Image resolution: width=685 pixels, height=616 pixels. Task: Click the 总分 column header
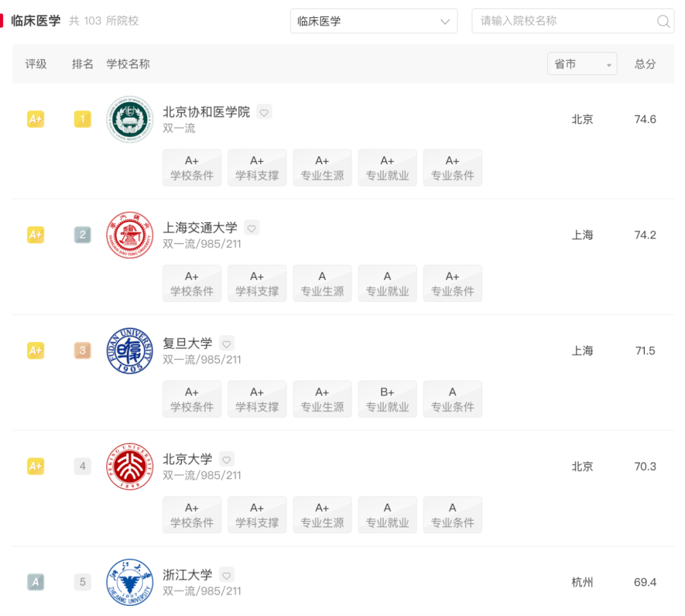645,64
